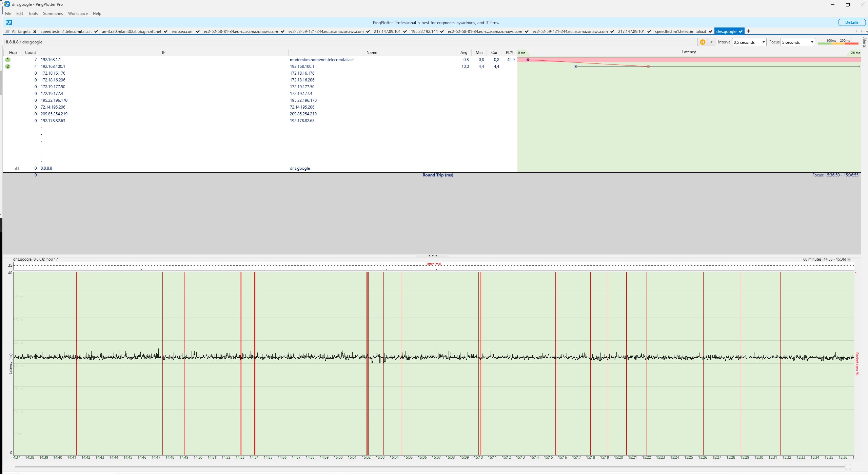Image resolution: width=868 pixels, height=474 pixels.
Task: Click the Details button in the banner
Action: (x=851, y=22)
